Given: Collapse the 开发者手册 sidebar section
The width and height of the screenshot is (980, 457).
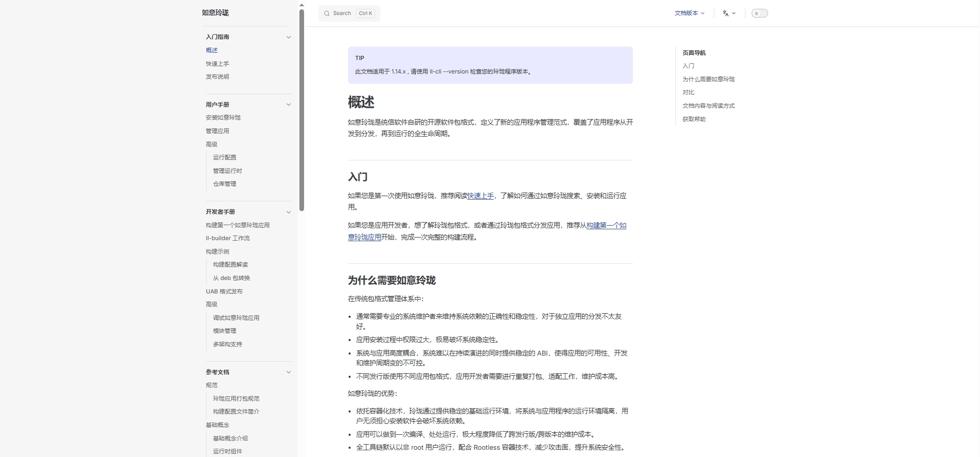Looking at the screenshot, I should 289,212.
